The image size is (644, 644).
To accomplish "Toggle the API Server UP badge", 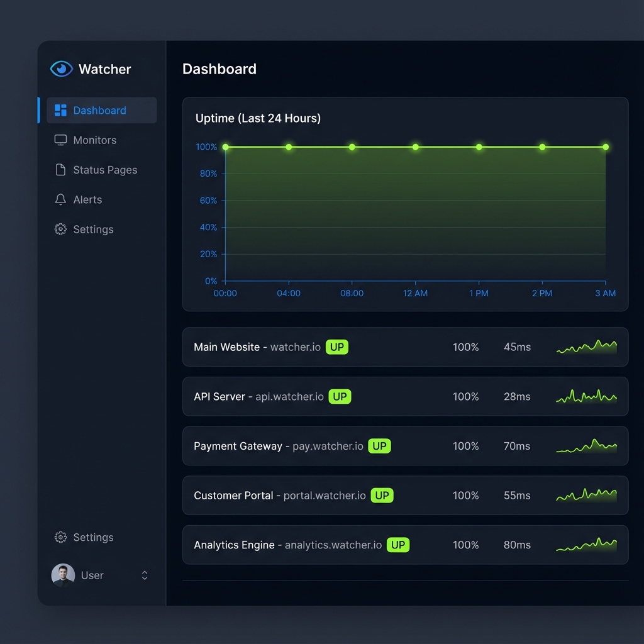I will pyautogui.click(x=340, y=396).
